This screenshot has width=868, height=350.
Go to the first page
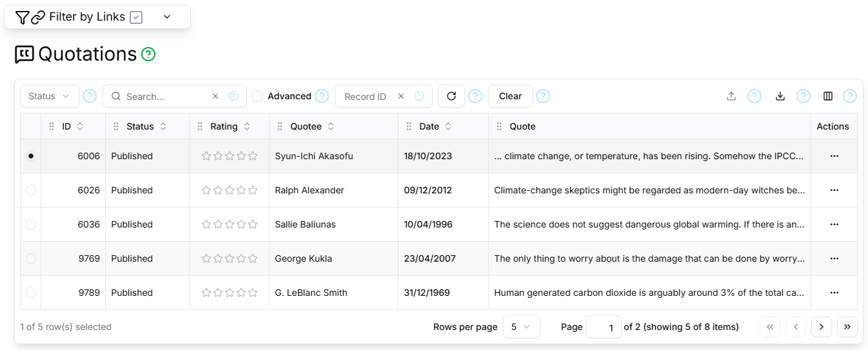770,327
